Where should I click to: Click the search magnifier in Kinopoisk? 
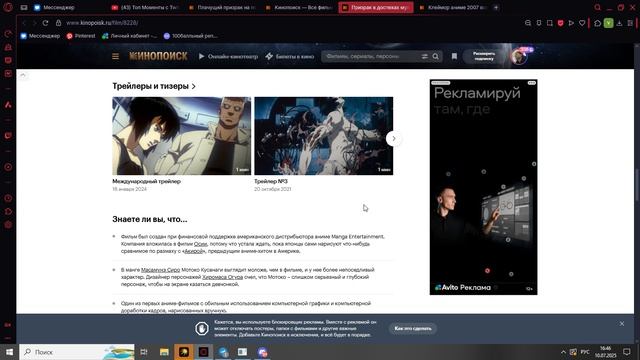436,56
